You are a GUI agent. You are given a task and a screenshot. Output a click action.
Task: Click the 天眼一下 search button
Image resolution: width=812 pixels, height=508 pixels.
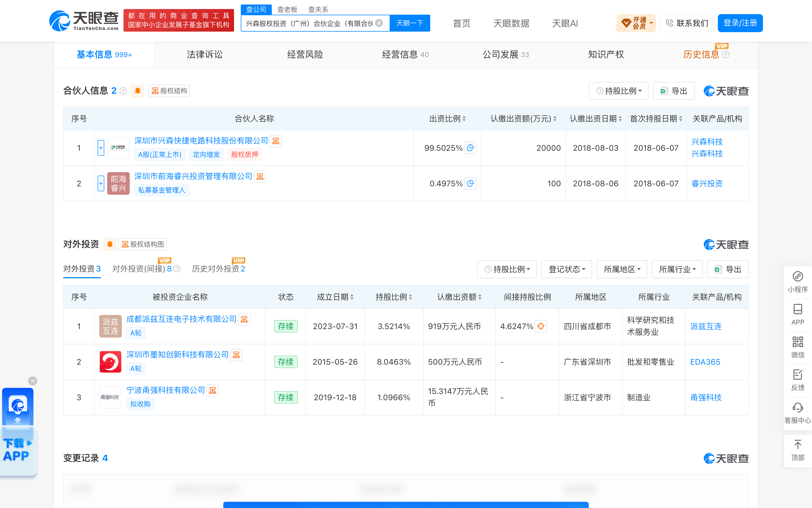[x=410, y=23]
